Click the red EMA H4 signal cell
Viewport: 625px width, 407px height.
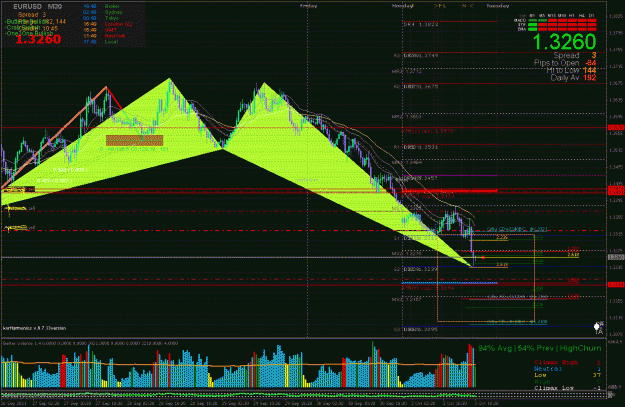pyautogui.click(x=582, y=29)
